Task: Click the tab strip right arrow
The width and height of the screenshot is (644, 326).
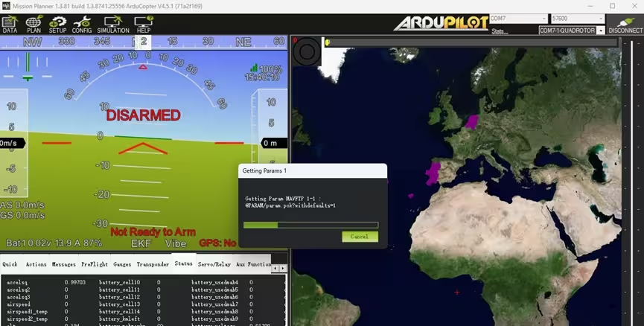Action: click(283, 268)
